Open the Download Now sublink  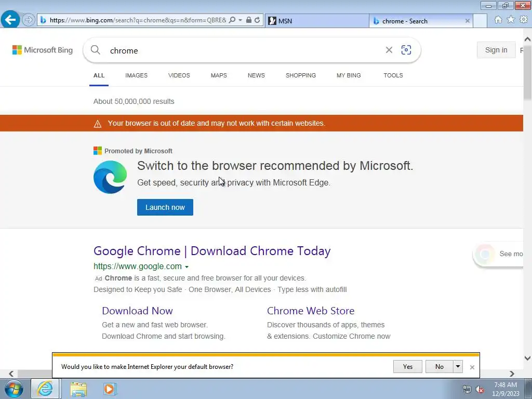pyautogui.click(x=137, y=311)
